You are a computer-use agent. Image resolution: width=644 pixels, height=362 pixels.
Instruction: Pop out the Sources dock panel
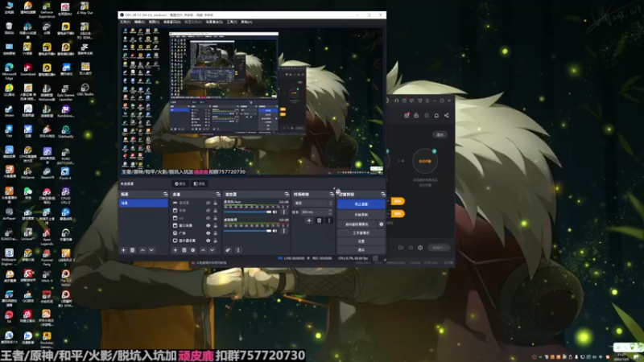coord(218,194)
